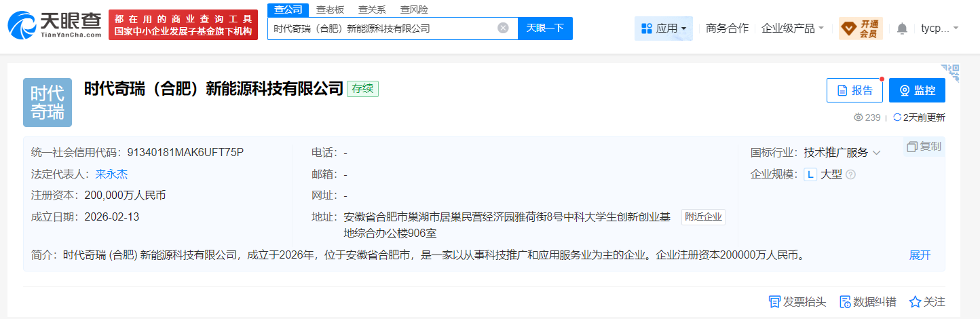The width and height of the screenshot is (980, 319).
Task: Click the 大型 enterprise size text
Action: (x=831, y=174)
